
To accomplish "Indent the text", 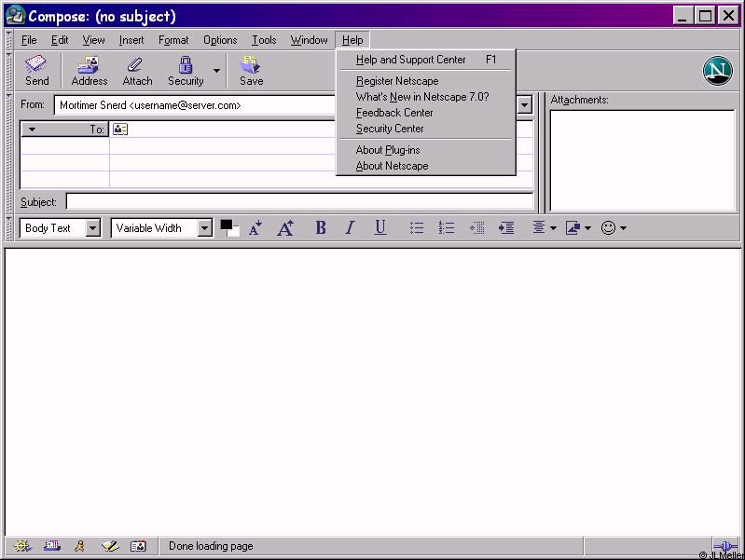I will click(x=506, y=228).
